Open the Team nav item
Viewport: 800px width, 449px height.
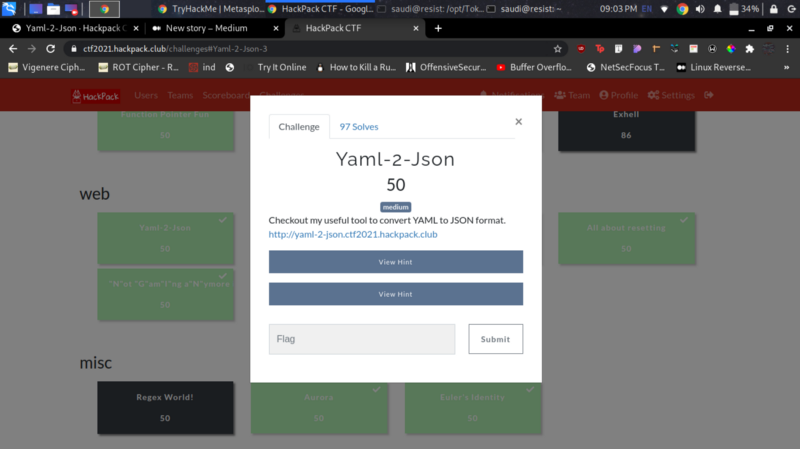572,95
